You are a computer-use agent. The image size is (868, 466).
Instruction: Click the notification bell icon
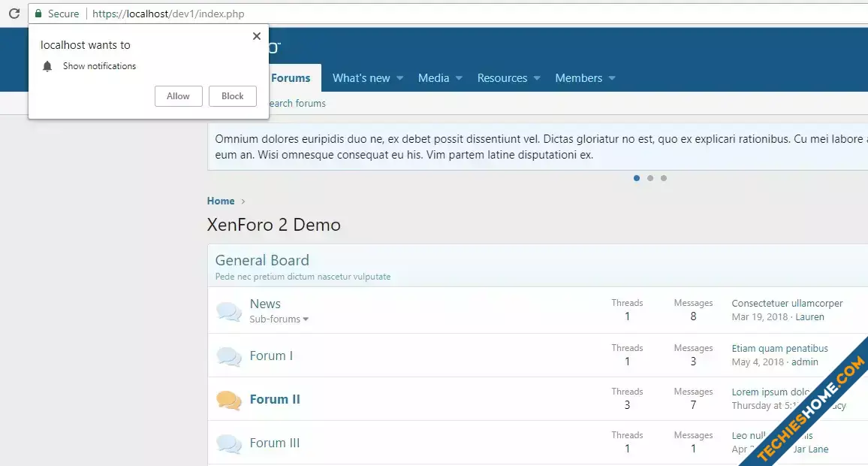point(47,66)
